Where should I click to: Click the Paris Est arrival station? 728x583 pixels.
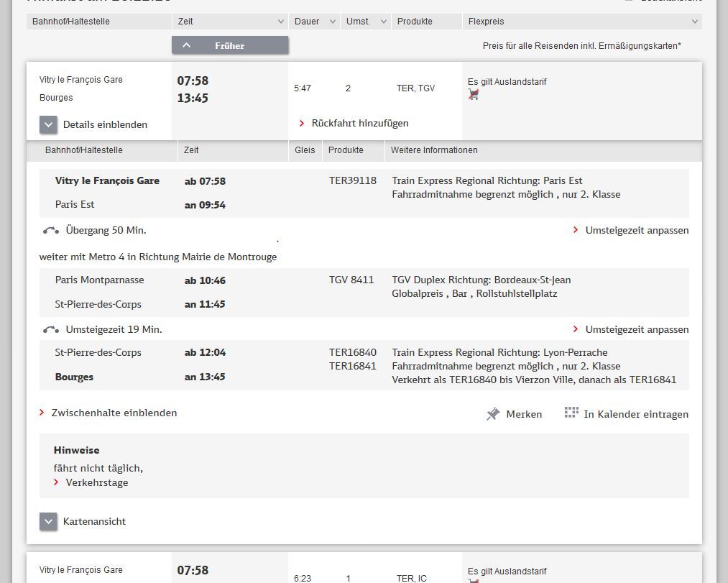pyautogui.click(x=74, y=204)
